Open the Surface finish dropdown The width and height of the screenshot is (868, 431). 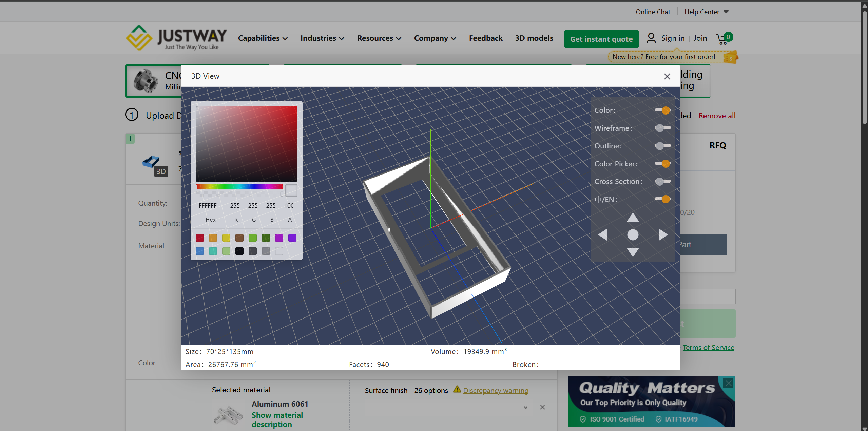pos(448,407)
